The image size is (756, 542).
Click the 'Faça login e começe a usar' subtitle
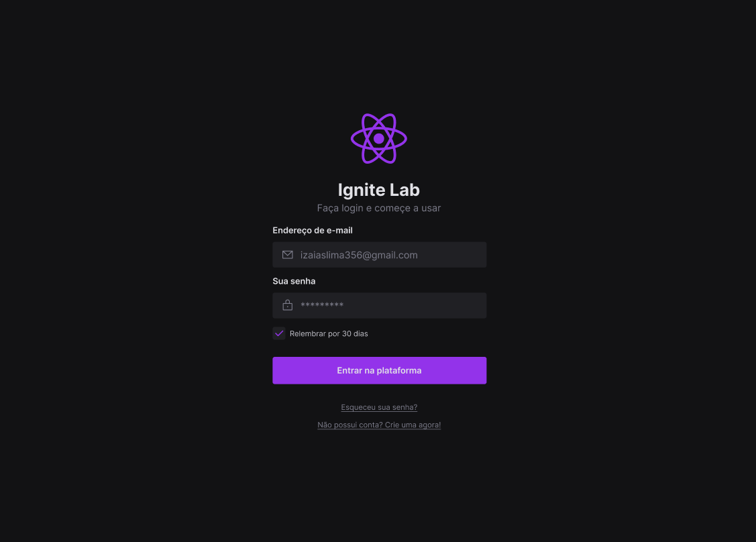click(379, 209)
